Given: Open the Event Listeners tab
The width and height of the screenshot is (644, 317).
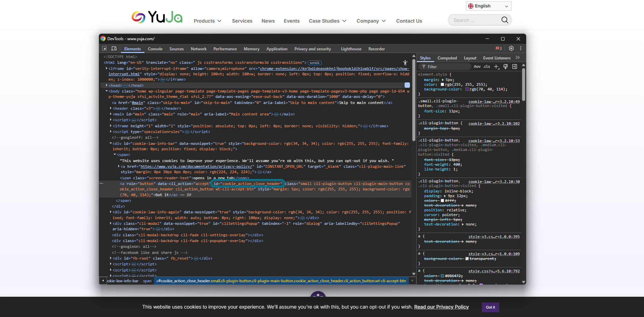Looking at the screenshot, I should (x=497, y=58).
